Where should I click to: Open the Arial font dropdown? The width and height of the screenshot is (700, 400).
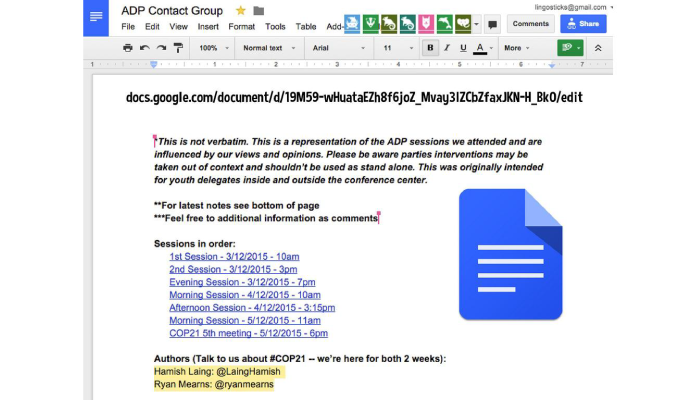pos(338,48)
